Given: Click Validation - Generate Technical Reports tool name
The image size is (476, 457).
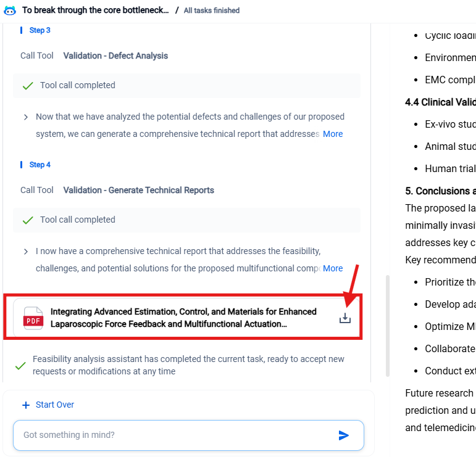Looking at the screenshot, I should tap(138, 190).
